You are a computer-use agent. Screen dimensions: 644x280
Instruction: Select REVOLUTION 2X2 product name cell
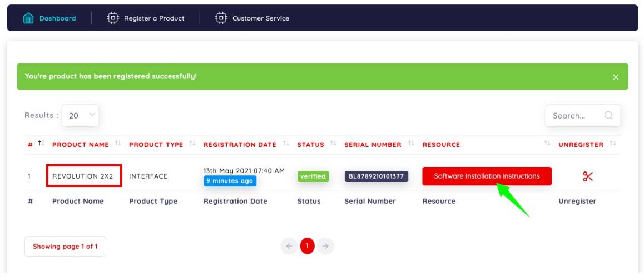pyautogui.click(x=82, y=176)
